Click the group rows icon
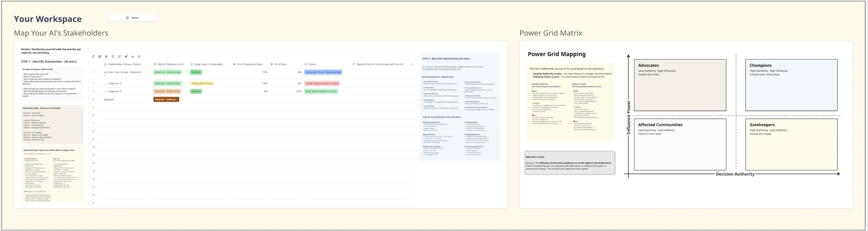The image size is (868, 231). 106,57
